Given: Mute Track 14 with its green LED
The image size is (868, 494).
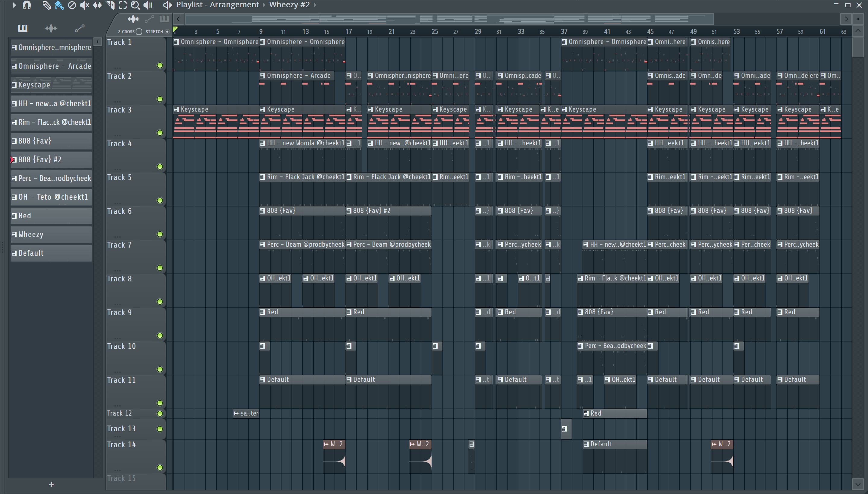Looking at the screenshot, I should (160, 467).
